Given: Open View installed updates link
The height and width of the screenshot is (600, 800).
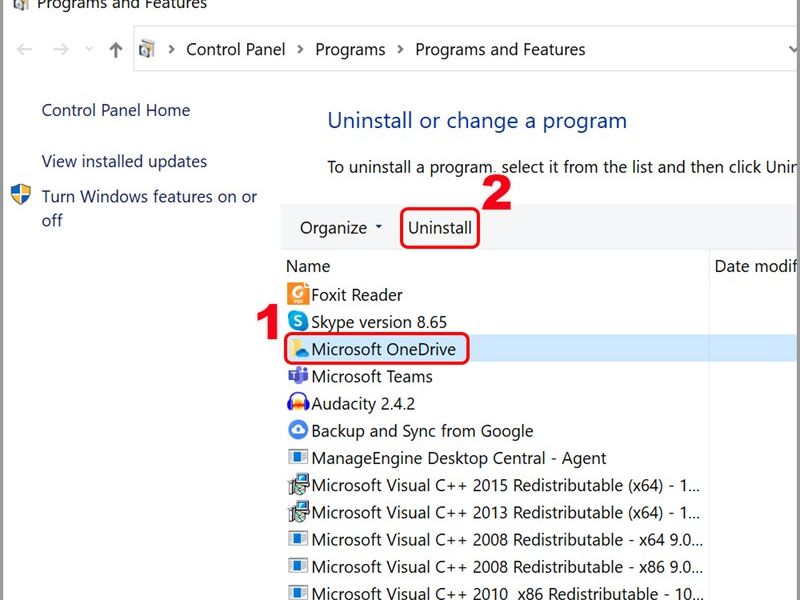Looking at the screenshot, I should pyautogui.click(x=124, y=161).
